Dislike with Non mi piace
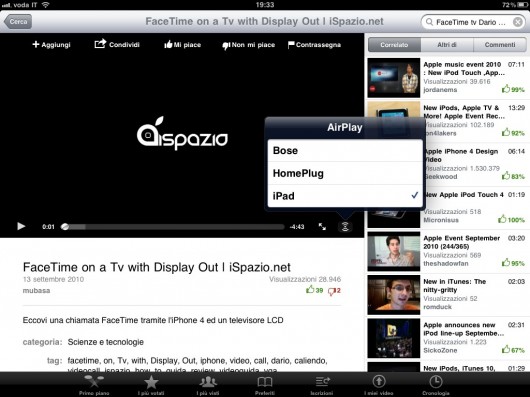 (x=248, y=45)
